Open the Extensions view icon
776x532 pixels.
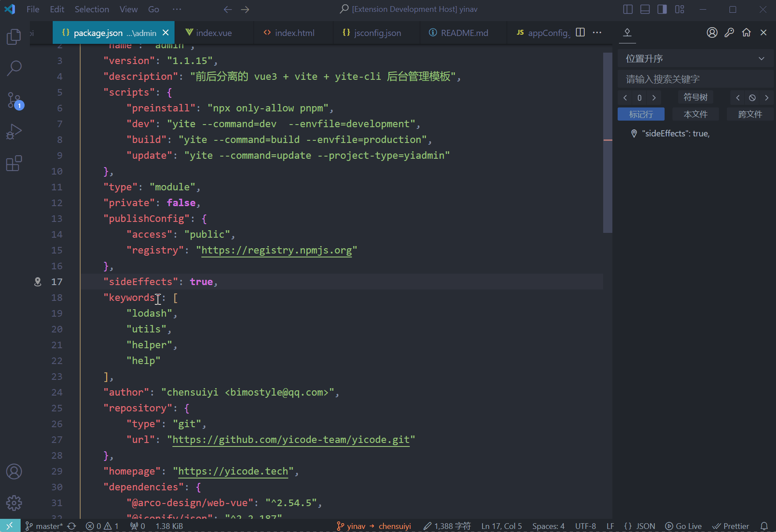[x=14, y=163]
